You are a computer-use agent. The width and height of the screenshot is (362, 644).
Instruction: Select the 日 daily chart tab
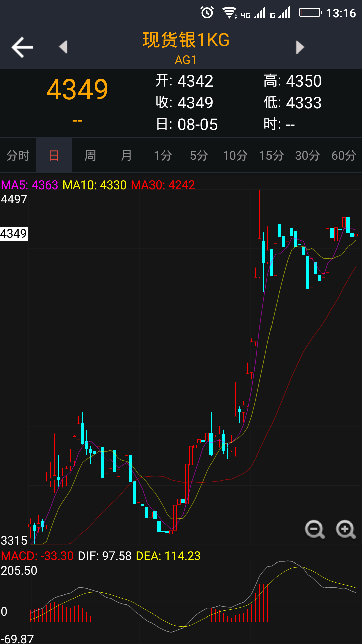coord(54,155)
